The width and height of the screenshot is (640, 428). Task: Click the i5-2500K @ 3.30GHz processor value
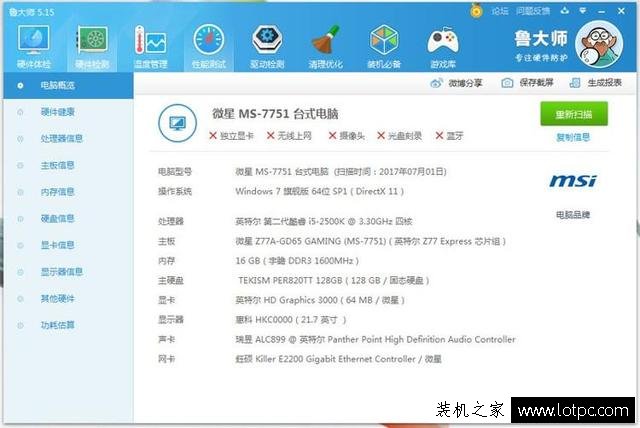tap(324, 222)
